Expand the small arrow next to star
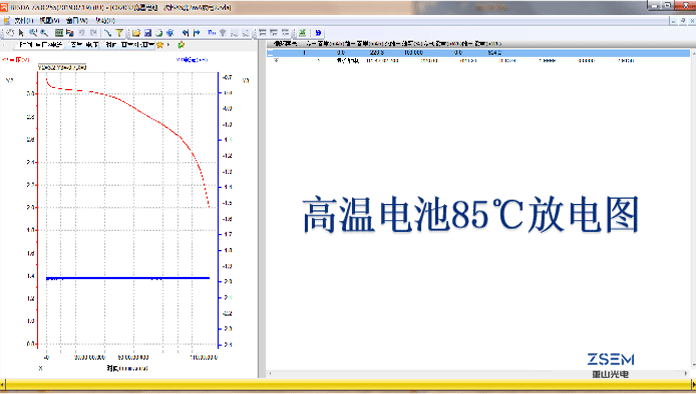 168,45
